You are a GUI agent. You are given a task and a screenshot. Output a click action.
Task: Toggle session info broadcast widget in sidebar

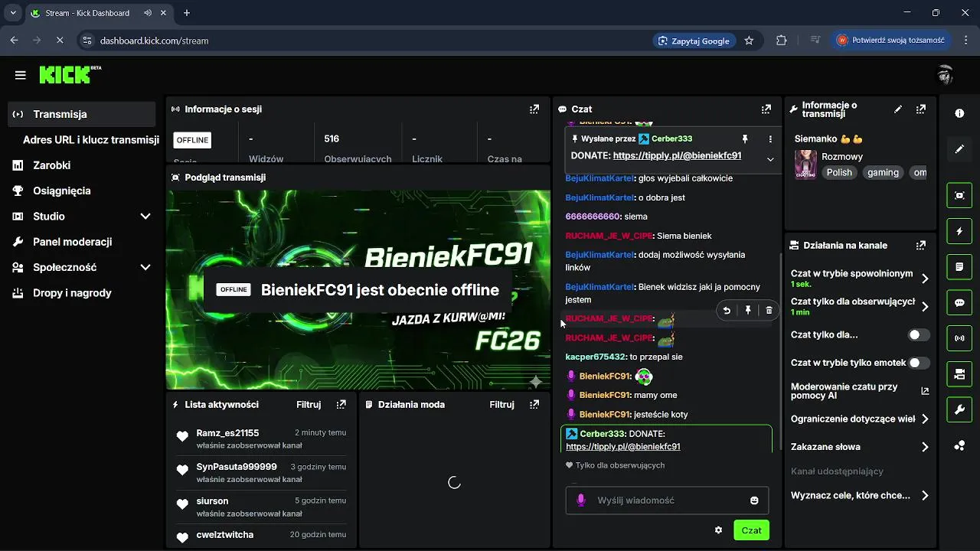pos(959,337)
